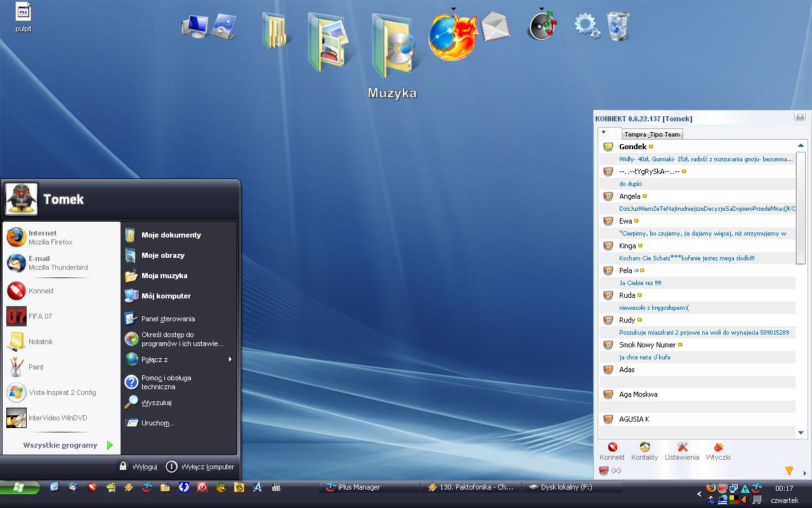Open the pictures folder dock icon
This screenshot has width=812, height=508.
[330, 42]
